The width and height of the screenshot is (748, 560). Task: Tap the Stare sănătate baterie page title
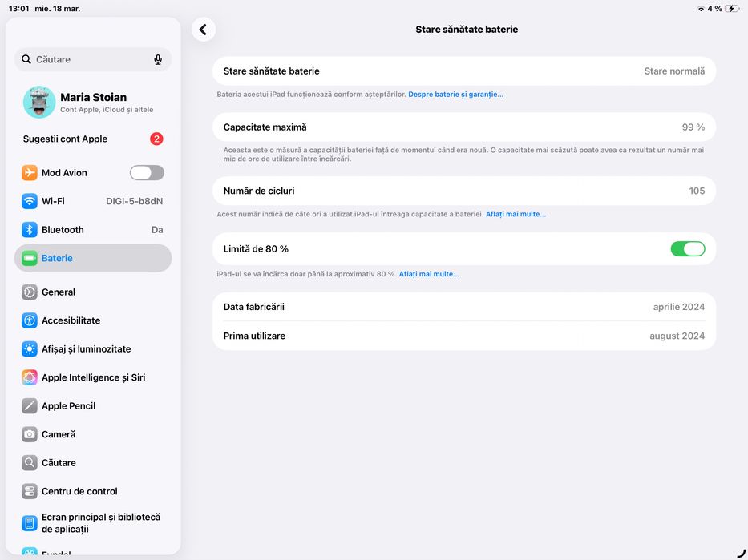pos(467,30)
